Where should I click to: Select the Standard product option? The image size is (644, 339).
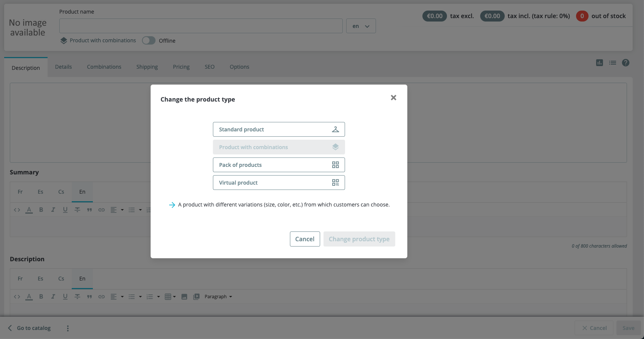pyautogui.click(x=279, y=129)
